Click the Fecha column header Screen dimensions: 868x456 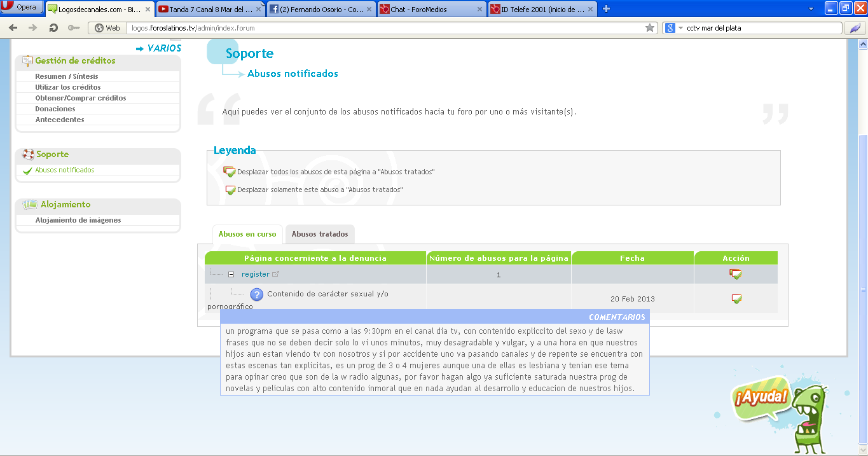click(x=632, y=258)
